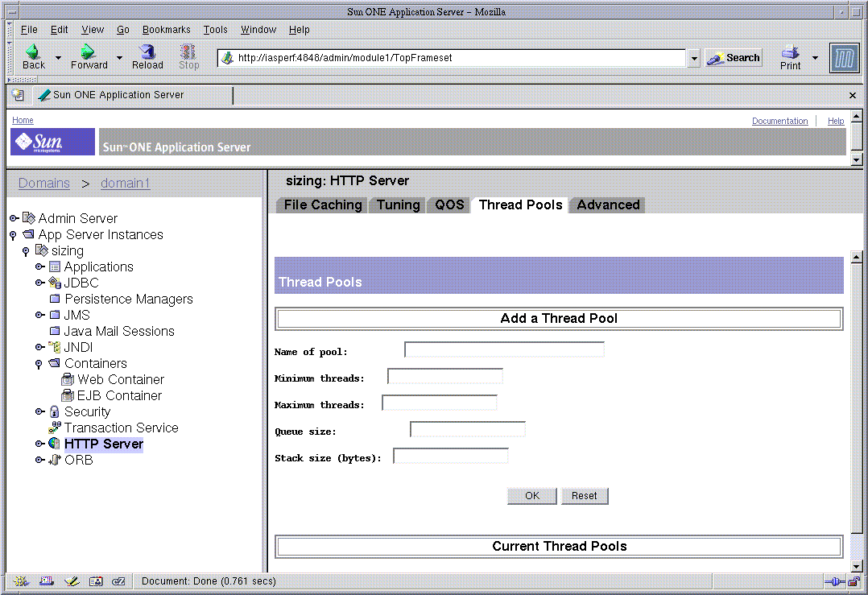868x595 pixels.
Task: Open the Tools menu
Action: pos(215,30)
